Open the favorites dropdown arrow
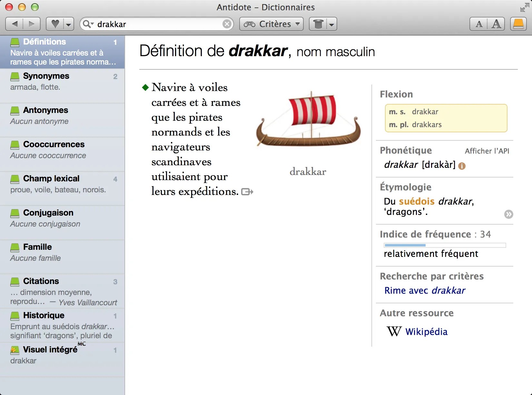The image size is (532, 395). (68, 24)
